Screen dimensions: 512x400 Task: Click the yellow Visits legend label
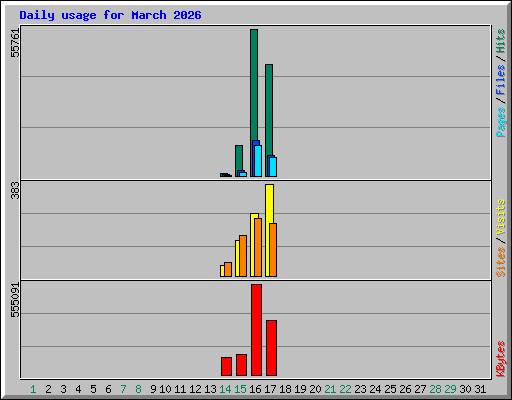pyautogui.click(x=500, y=218)
